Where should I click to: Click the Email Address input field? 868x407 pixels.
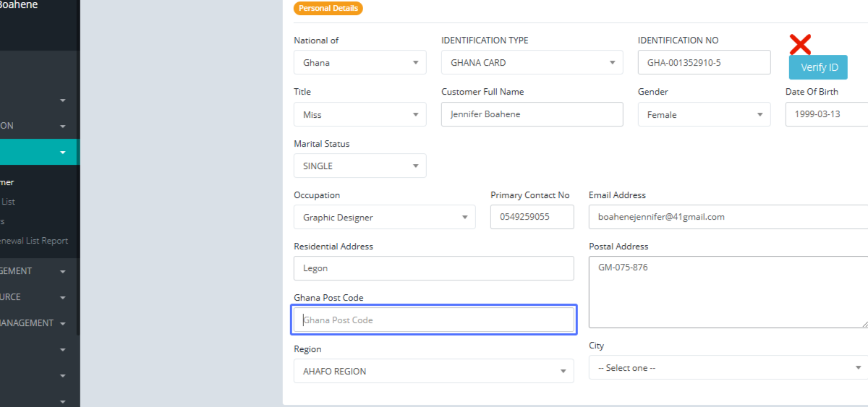coord(728,217)
